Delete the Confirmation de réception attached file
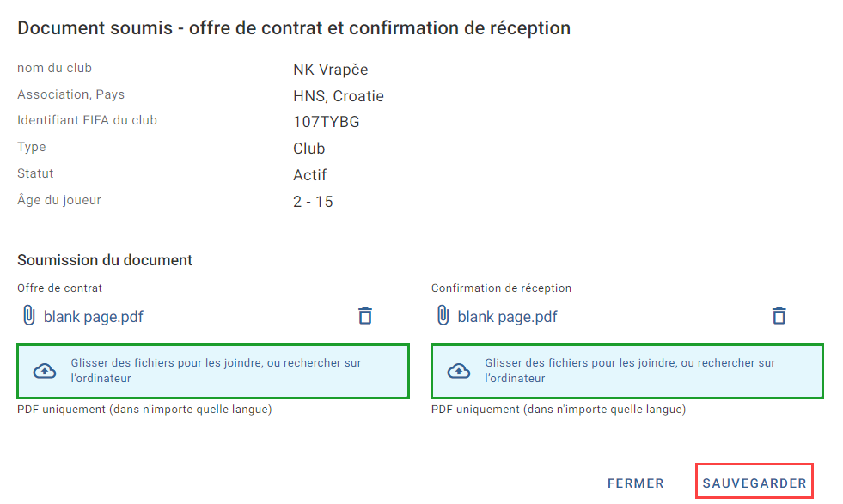This screenshot has height=504, width=843. coord(779,316)
